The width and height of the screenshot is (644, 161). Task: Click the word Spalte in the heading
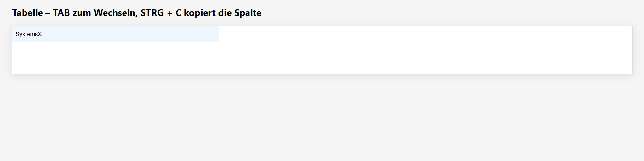tap(248, 13)
